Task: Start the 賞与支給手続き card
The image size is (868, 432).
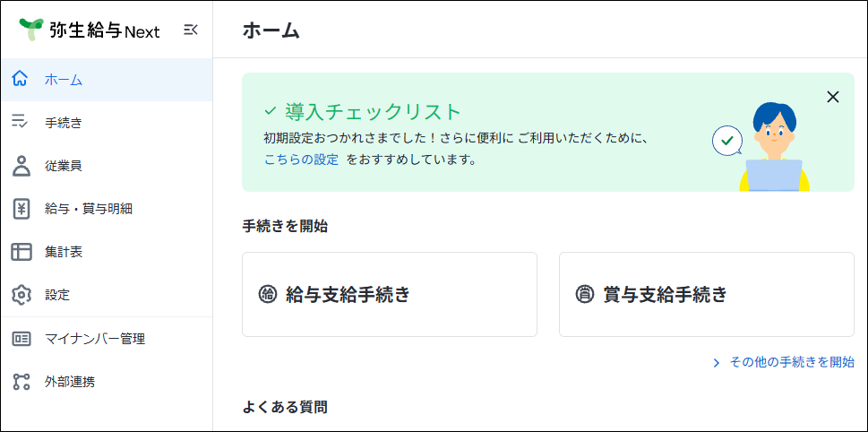Action: point(706,294)
